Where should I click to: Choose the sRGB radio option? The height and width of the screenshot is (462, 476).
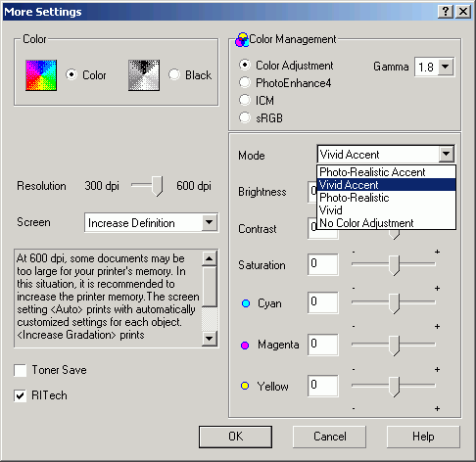[245, 117]
